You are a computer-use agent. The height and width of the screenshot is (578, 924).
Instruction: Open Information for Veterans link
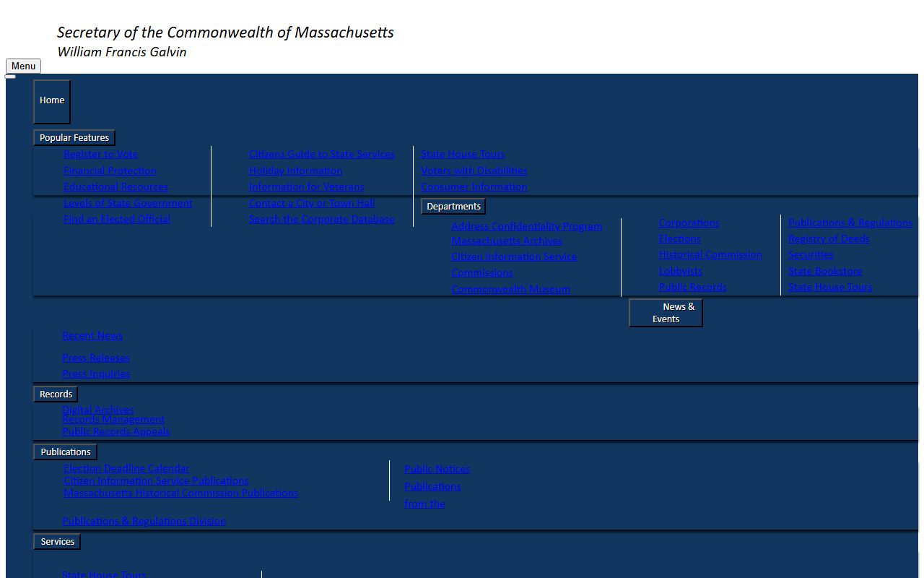click(x=307, y=186)
